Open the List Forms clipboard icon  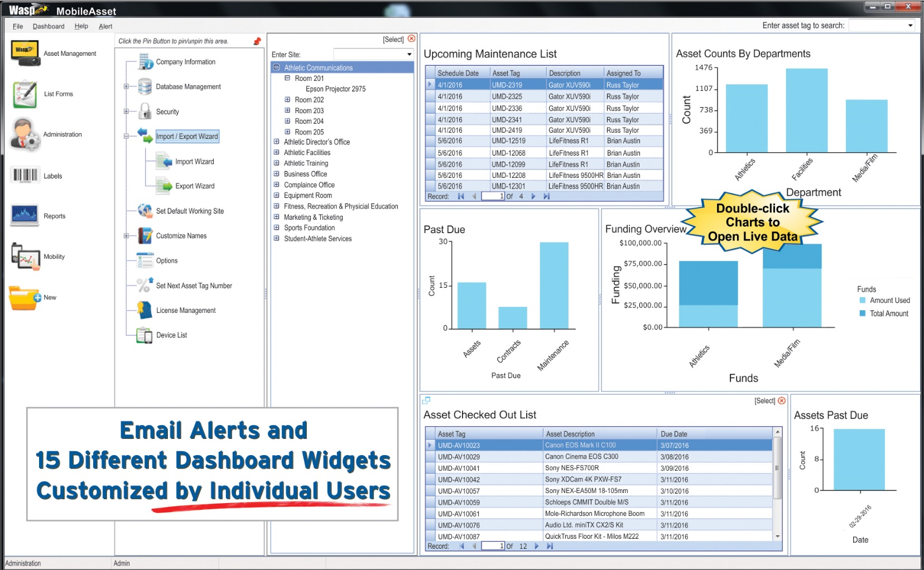tap(25, 94)
